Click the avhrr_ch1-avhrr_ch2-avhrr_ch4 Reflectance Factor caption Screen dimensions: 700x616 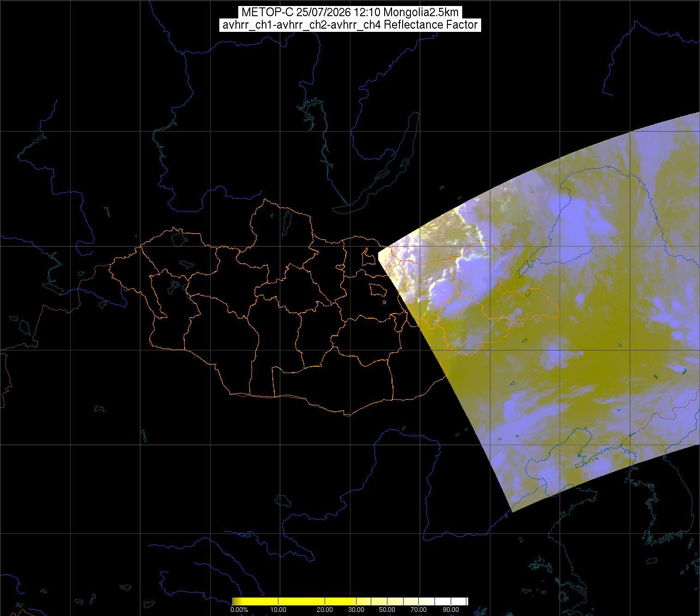350,25
